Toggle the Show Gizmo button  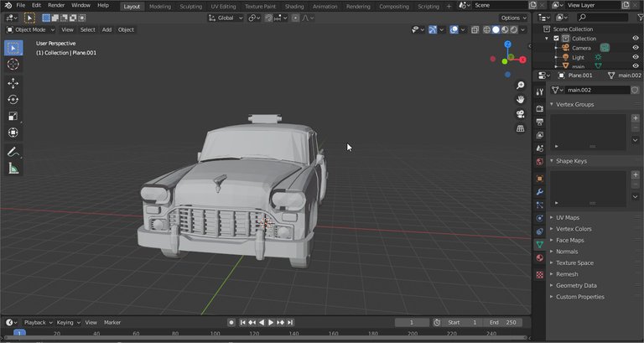(433, 29)
